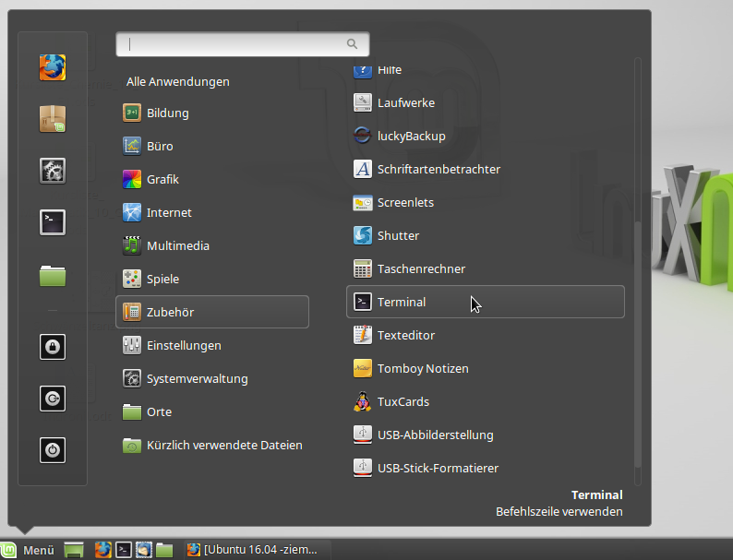Open the green file manager folder in favorites
The height and width of the screenshot is (560, 733).
tap(53, 276)
